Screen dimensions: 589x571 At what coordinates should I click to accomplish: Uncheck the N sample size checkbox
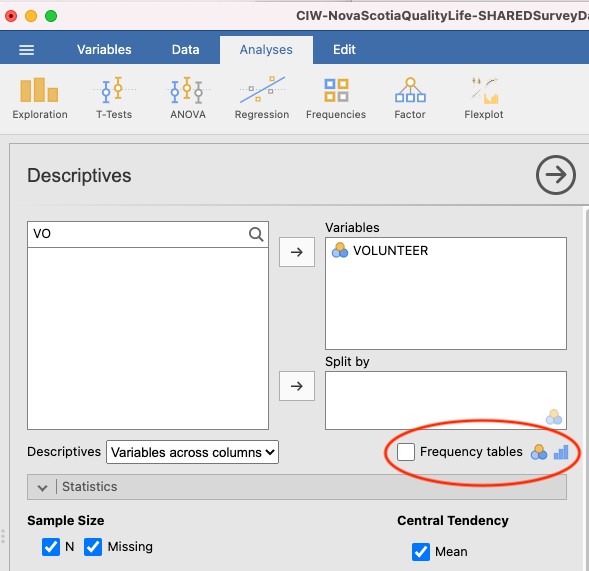(x=51, y=547)
